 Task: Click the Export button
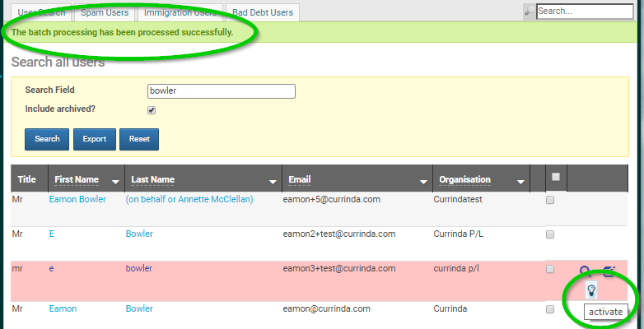(95, 139)
